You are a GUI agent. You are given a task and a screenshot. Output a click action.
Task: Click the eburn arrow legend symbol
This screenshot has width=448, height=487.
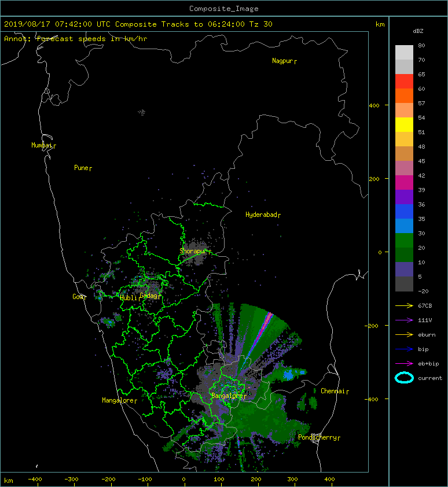pyautogui.click(x=404, y=335)
